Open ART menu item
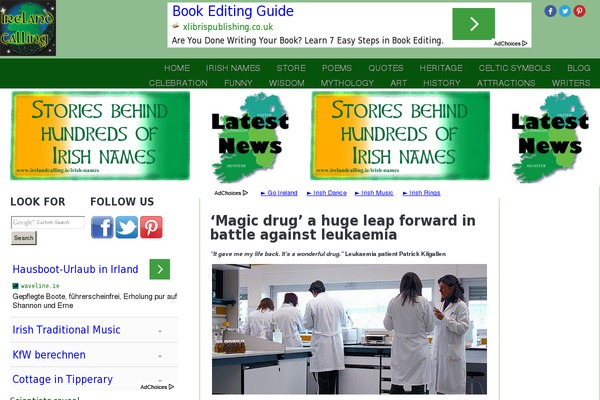This screenshot has width=600, height=400. pyautogui.click(x=399, y=83)
